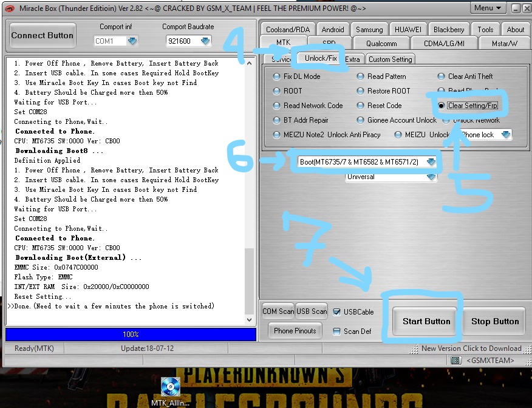532x408 pixels.
Task: Click the log scrollbar up arrow
Action: tap(249, 63)
